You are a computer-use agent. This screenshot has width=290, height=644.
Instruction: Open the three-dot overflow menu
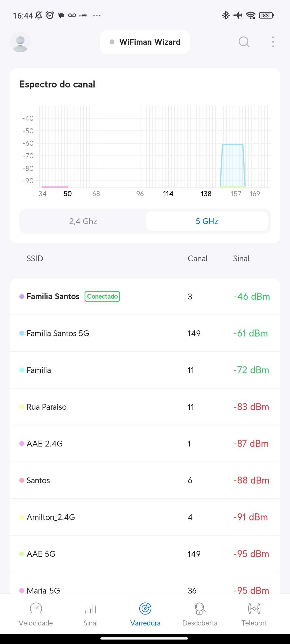pyautogui.click(x=273, y=42)
